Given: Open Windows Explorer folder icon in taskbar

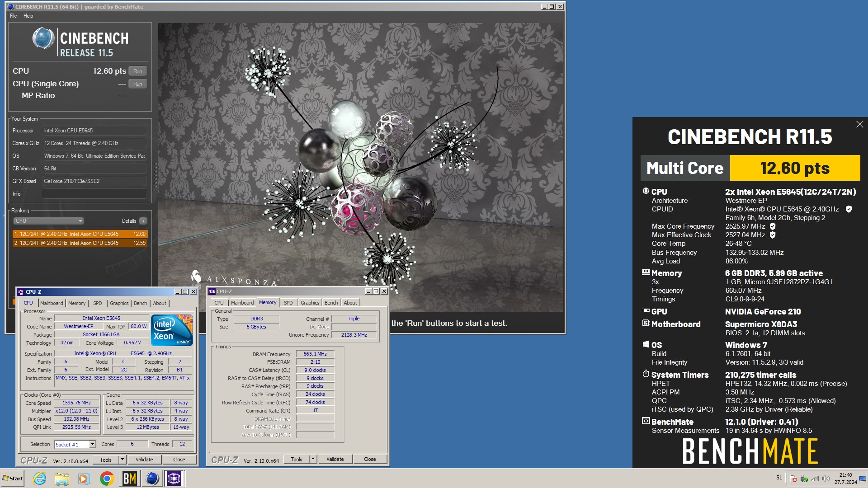Looking at the screenshot, I should (62, 479).
